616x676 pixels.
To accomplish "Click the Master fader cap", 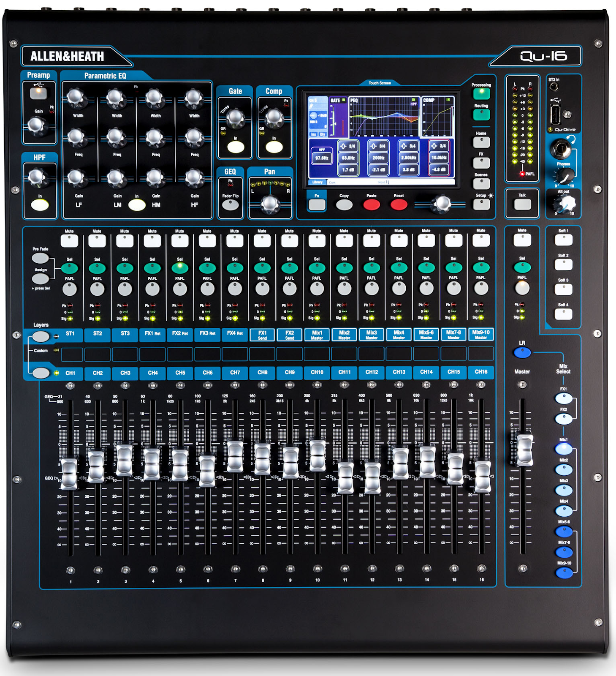I will pos(525,450).
